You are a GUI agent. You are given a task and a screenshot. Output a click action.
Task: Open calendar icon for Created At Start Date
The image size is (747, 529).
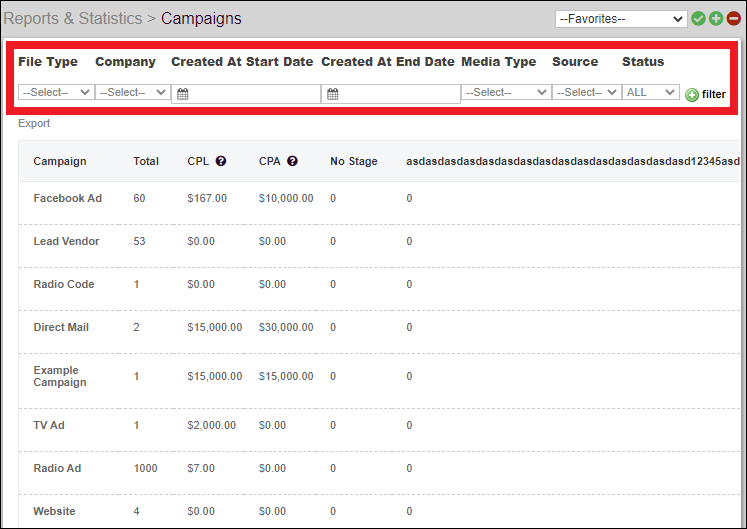point(182,94)
